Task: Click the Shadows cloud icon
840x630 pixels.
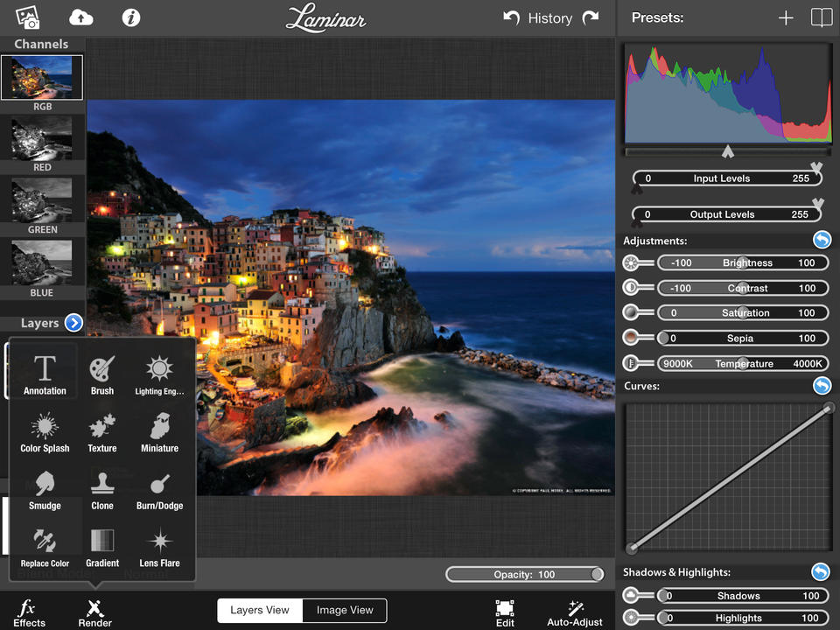Action: tap(631, 595)
